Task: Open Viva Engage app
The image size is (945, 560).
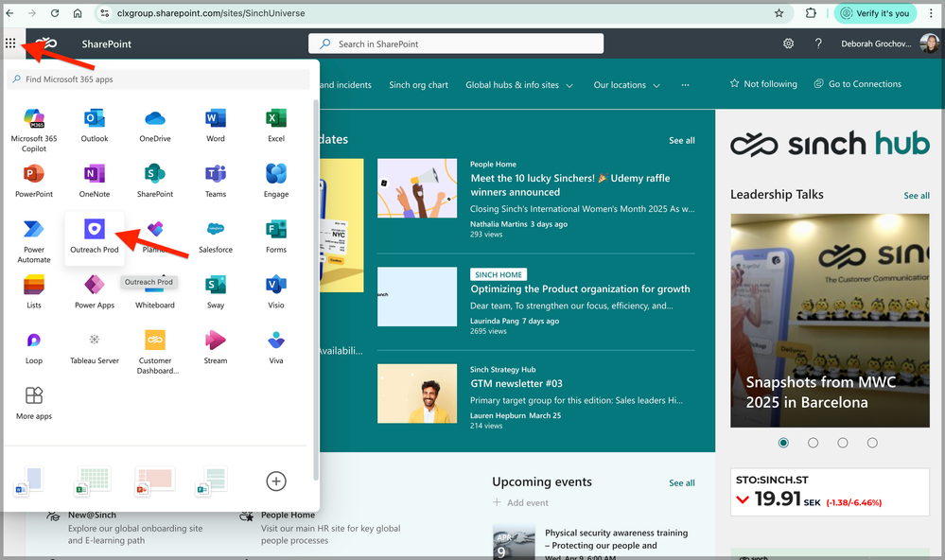Action: click(276, 181)
